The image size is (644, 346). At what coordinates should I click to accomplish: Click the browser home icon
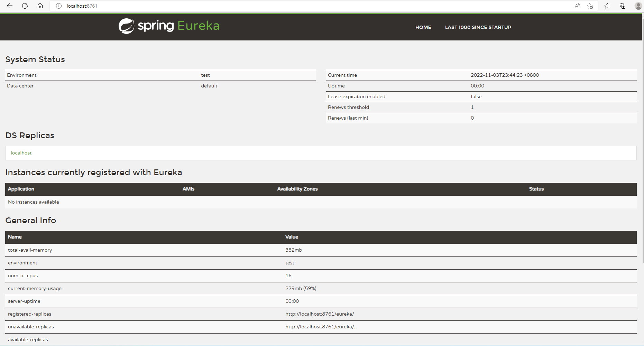point(40,6)
